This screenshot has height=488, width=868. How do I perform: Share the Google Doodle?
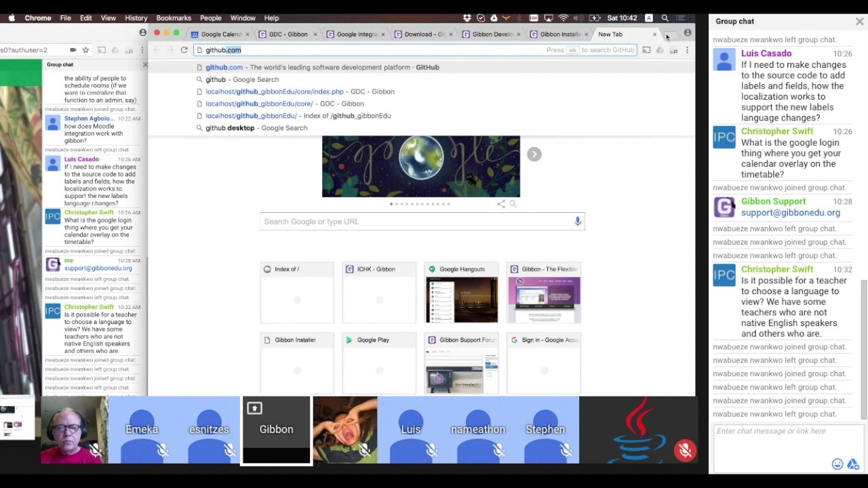click(501, 204)
